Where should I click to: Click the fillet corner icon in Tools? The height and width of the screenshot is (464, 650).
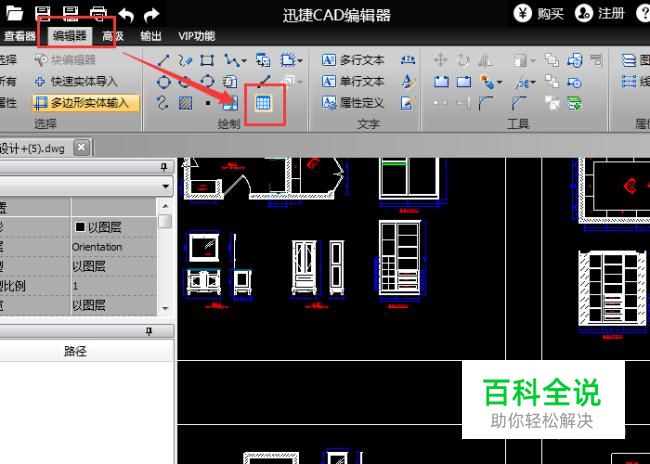coord(485,103)
